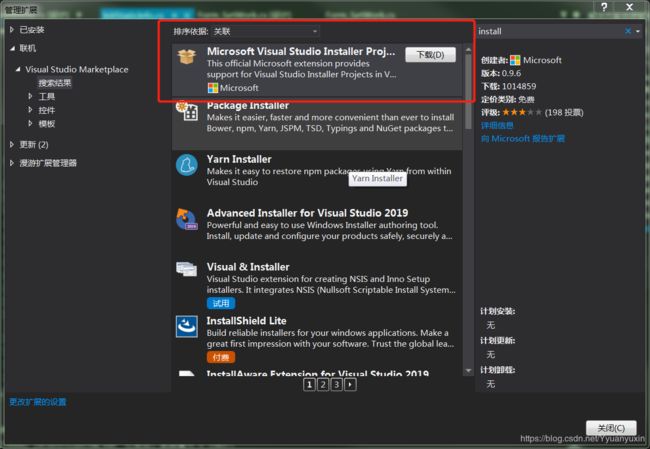Go to results page 2
This screenshot has height=449, width=650.
pos(323,385)
